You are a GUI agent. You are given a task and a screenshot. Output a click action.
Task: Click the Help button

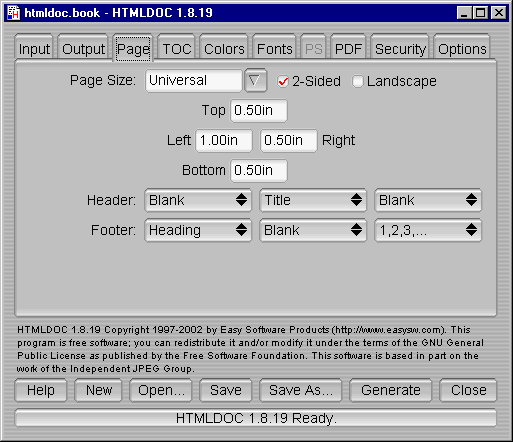pos(41,390)
